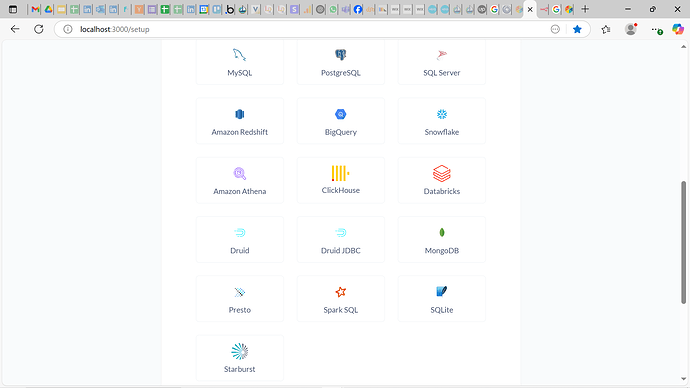Click the Starburst label text
690x388 pixels.
pos(239,370)
